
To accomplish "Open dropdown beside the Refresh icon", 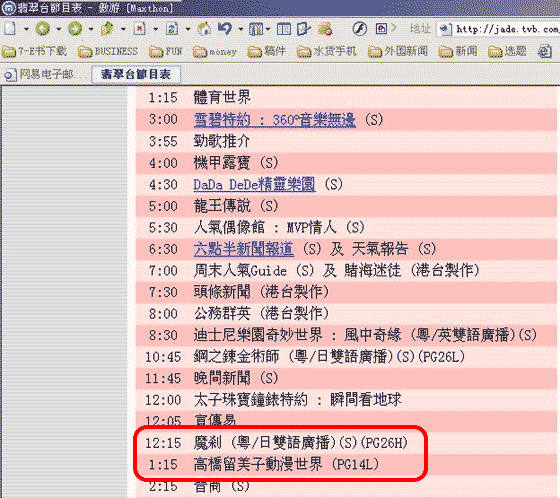I will coord(188,29).
